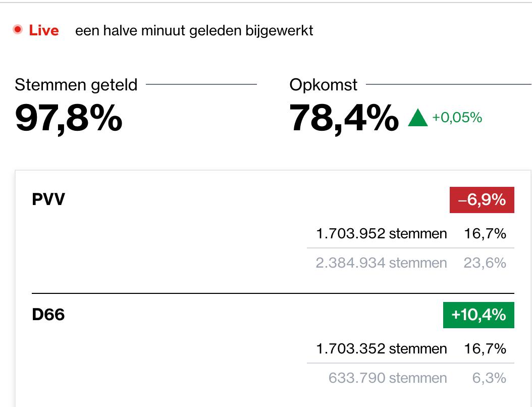
Task: Select the Opkomst heading
Action: (324, 85)
